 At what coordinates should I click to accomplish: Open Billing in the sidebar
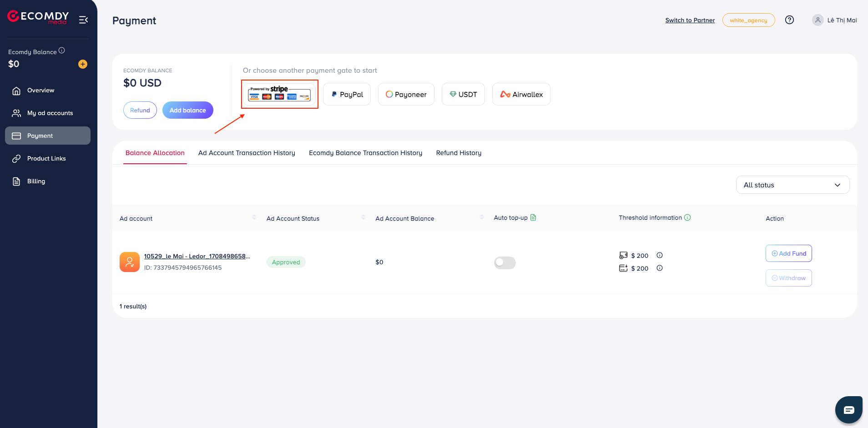point(48,181)
